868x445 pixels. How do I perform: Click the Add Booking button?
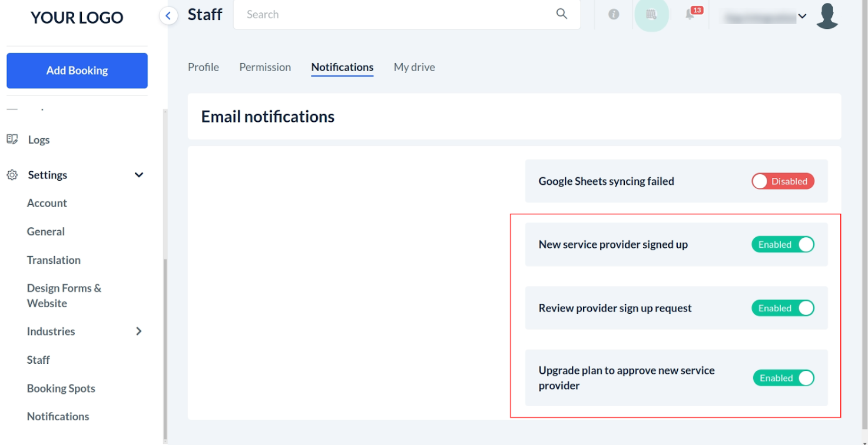point(77,71)
